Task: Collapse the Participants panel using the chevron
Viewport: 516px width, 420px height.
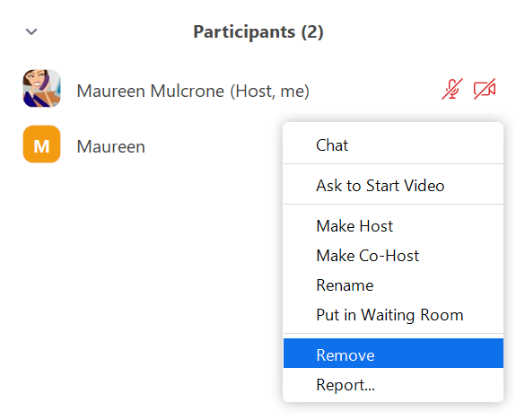Action: coord(31,31)
